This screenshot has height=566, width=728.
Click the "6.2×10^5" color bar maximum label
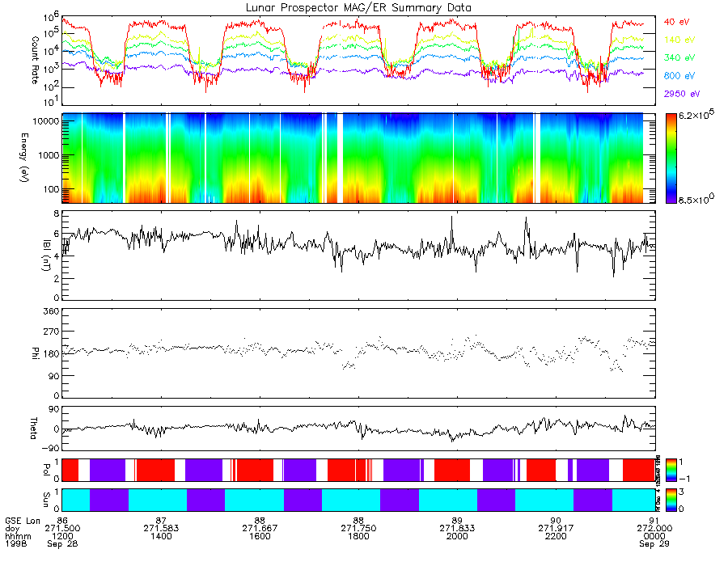click(696, 115)
